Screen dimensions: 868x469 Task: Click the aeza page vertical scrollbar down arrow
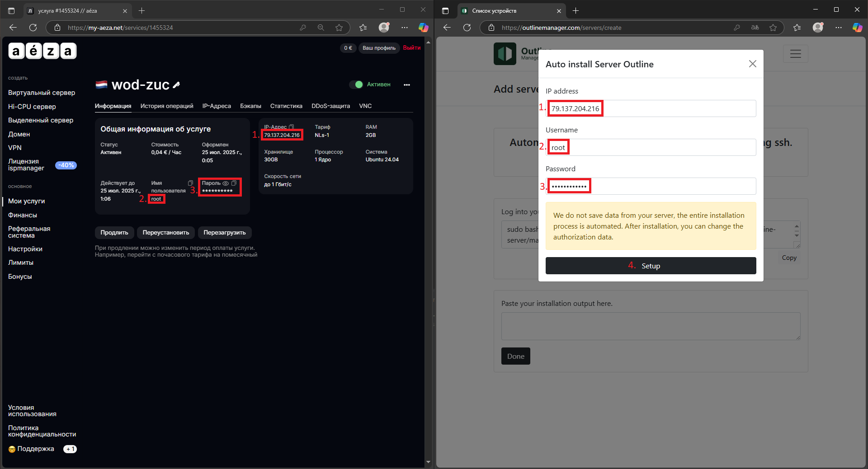coord(428,462)
